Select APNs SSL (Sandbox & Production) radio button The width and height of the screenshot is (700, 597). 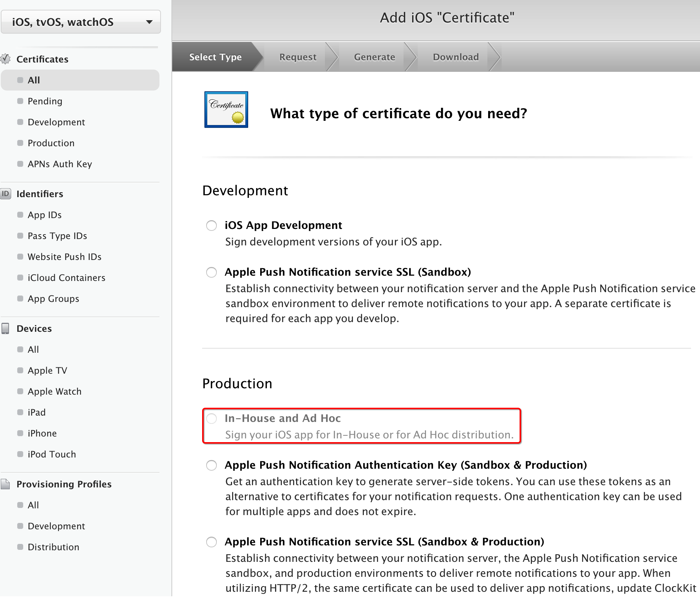[x=211, y=542]
